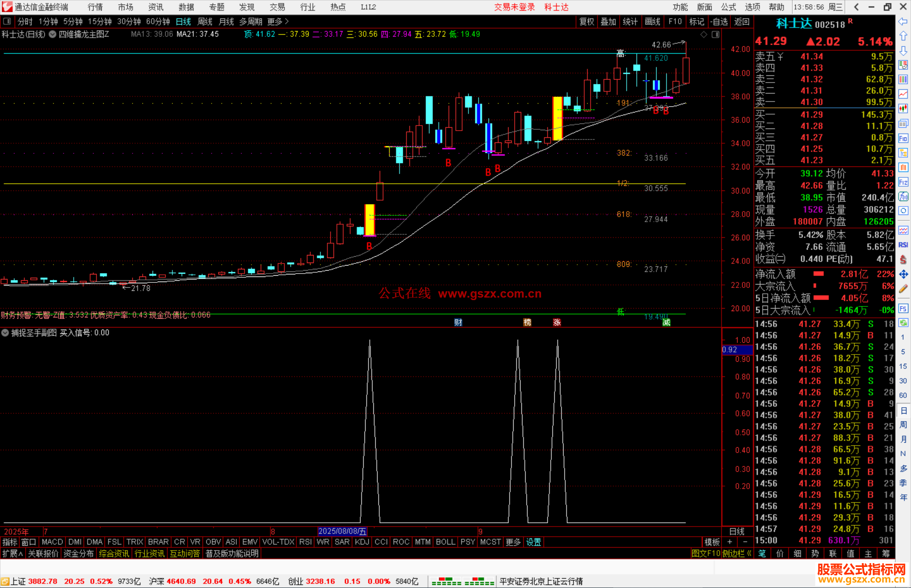Expand the 更多 period dropdown
Image resolution: width=911 pixels, height=588 pixels.
pyautogui.click(x=278, y=21)
